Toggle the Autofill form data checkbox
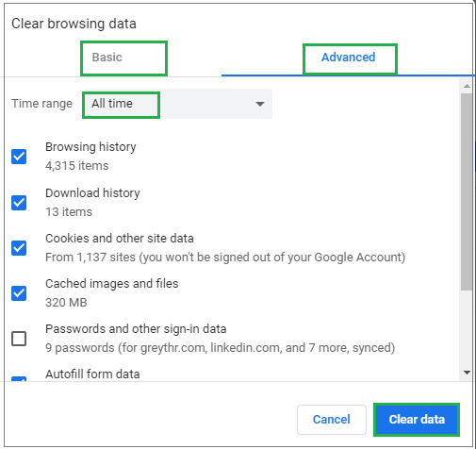The image size is (476, 449). pos(19,378)
